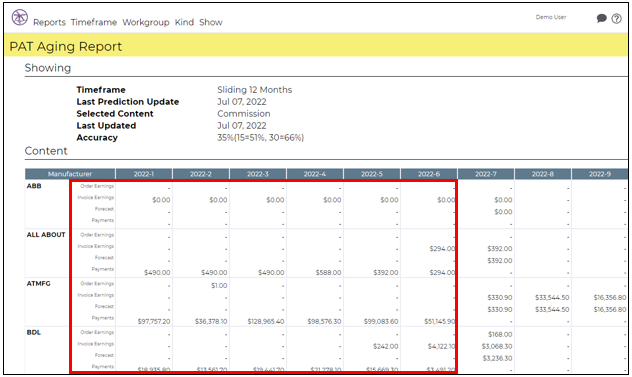Open the Reports menu
This screenshot has width=632, height=377.
point(49,23)
